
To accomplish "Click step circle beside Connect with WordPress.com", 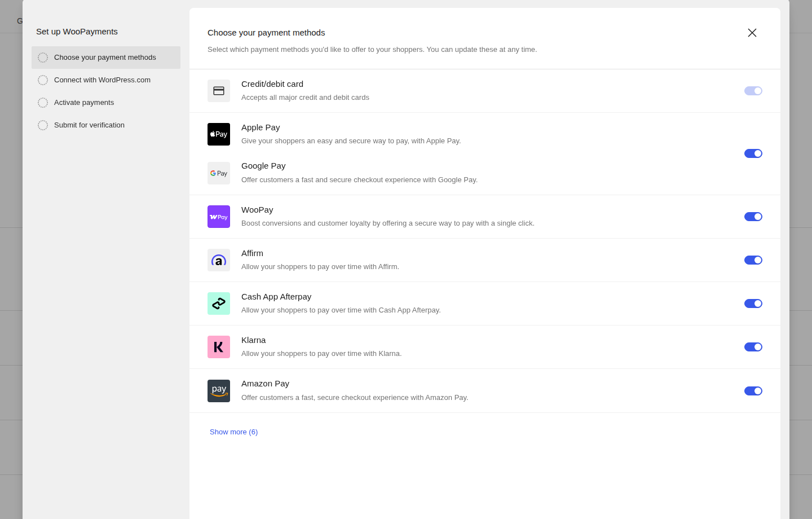I will click(43, 80).
